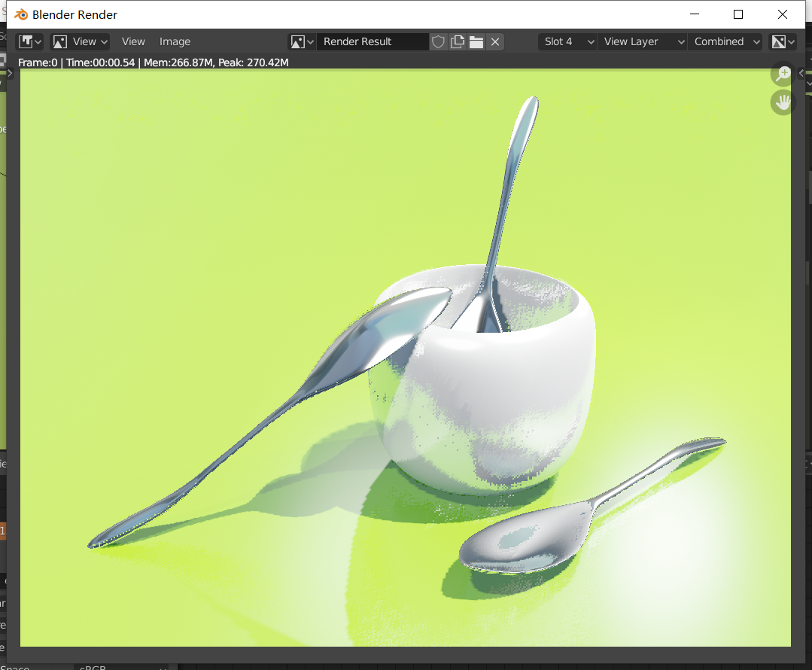Open the Image menu
812x670 pixels.
175,41
